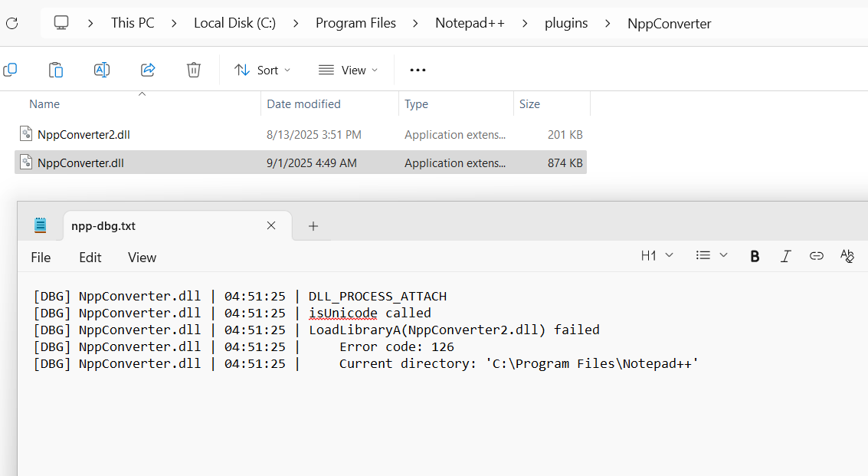Copy the selected file using toolbar icon
Image resolution: width=868 pixels, height=476 pixels.
[10, 70]
